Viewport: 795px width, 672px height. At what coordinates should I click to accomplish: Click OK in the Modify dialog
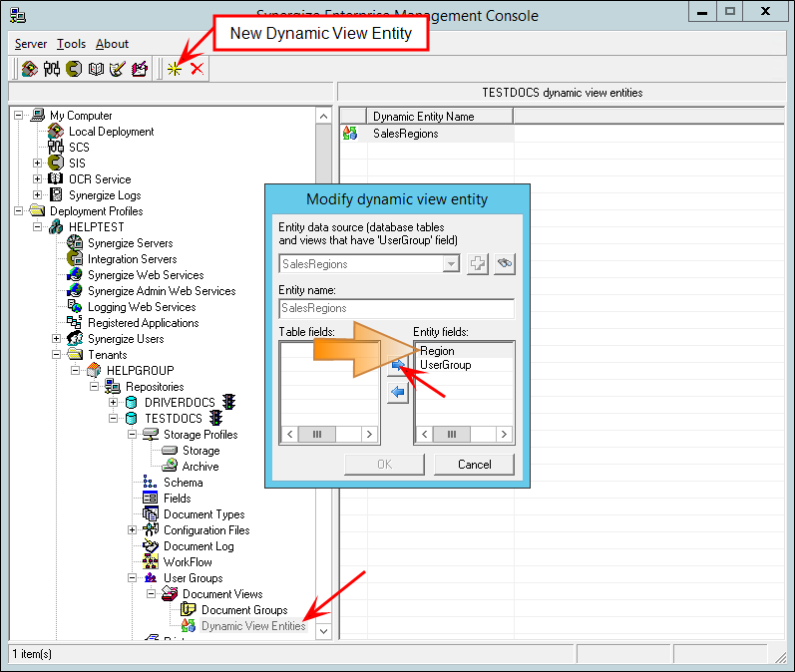pyautogui.click(x=384, y=465)
